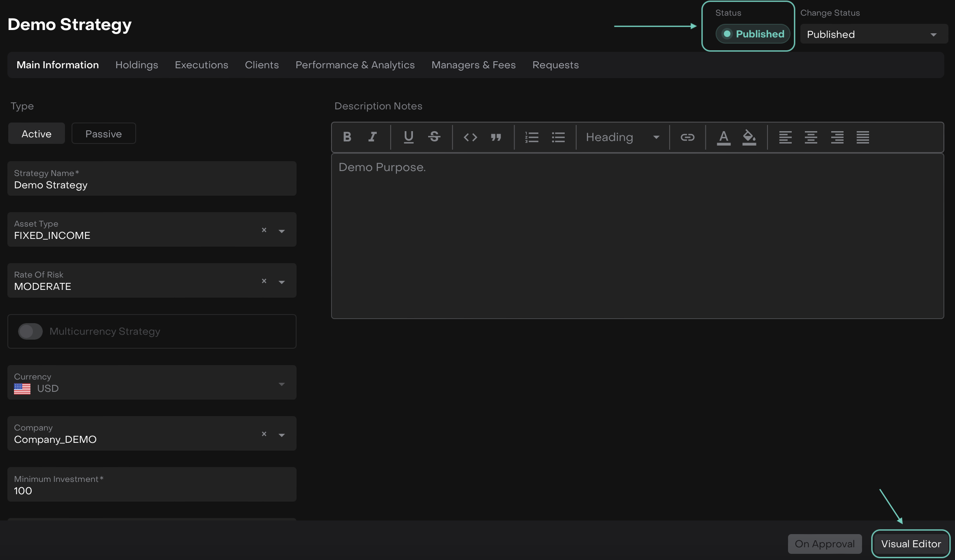Toggle bold formatting in description editor

coord(347,137)
